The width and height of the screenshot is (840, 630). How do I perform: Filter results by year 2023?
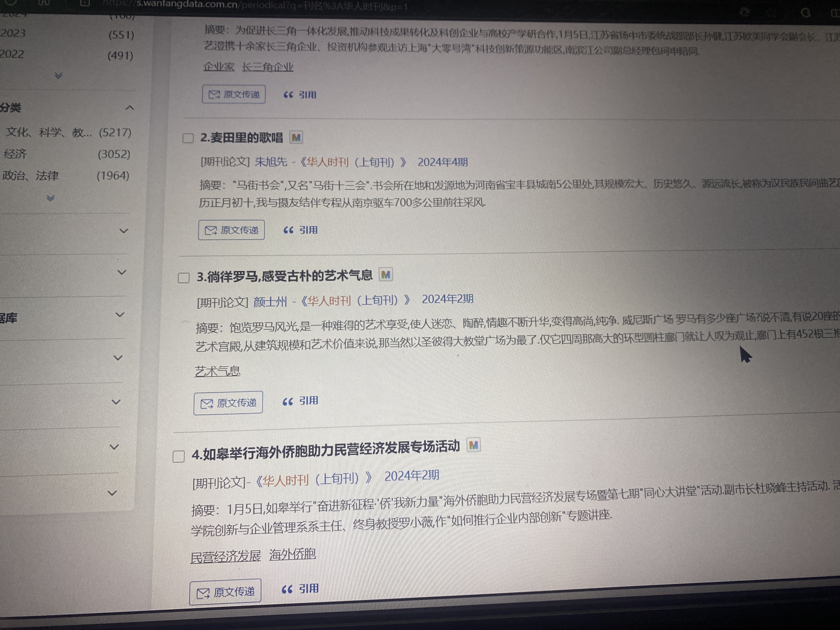13,33
